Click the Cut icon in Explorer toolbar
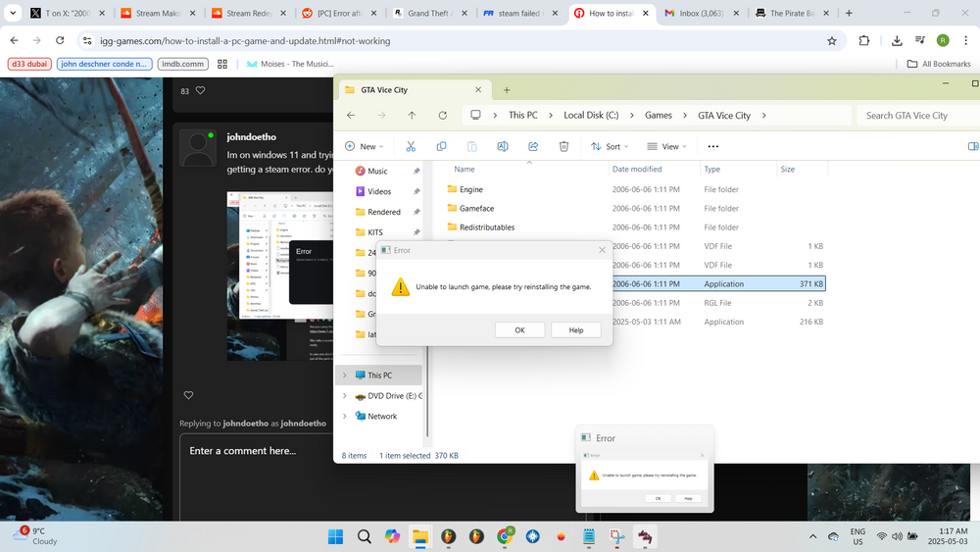980x552 pixels. point(411,146)
